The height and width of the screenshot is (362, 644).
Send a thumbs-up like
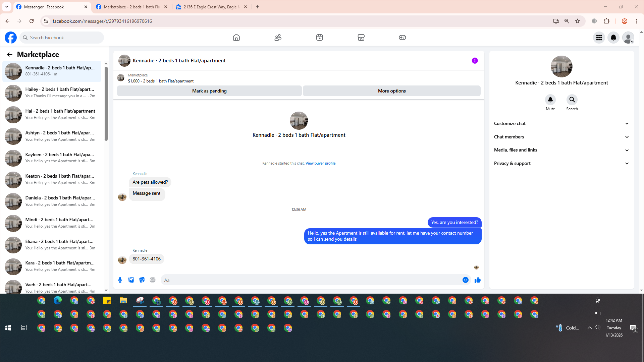(x=478, y=280)
